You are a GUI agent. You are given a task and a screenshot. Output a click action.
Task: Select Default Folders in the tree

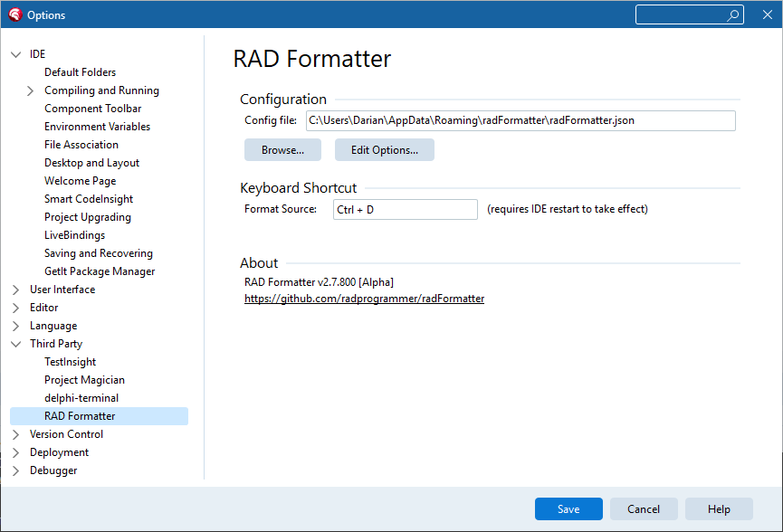(80, 72)
